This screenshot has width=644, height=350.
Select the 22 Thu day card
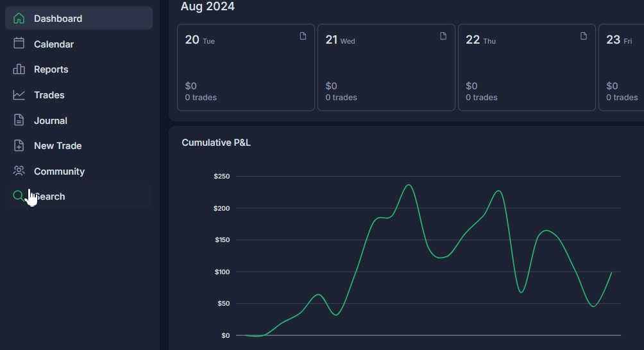coord(527,67)
